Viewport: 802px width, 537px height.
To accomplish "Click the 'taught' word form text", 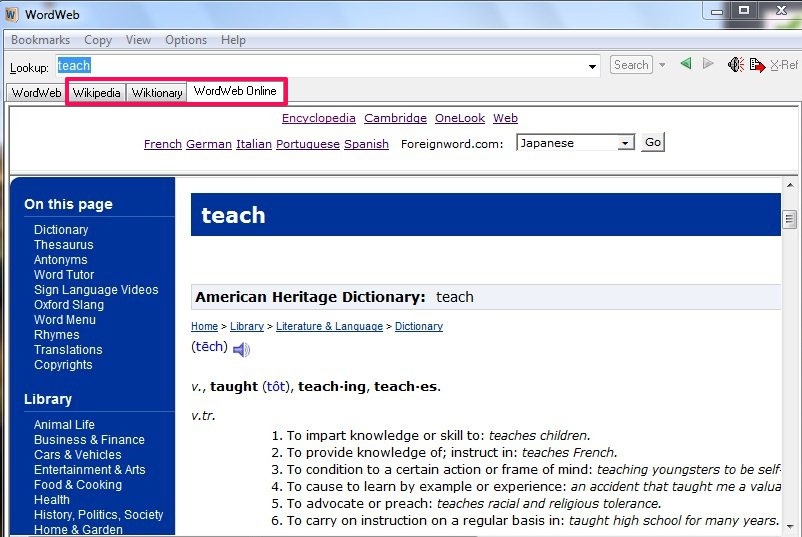I will click(234, 386).
